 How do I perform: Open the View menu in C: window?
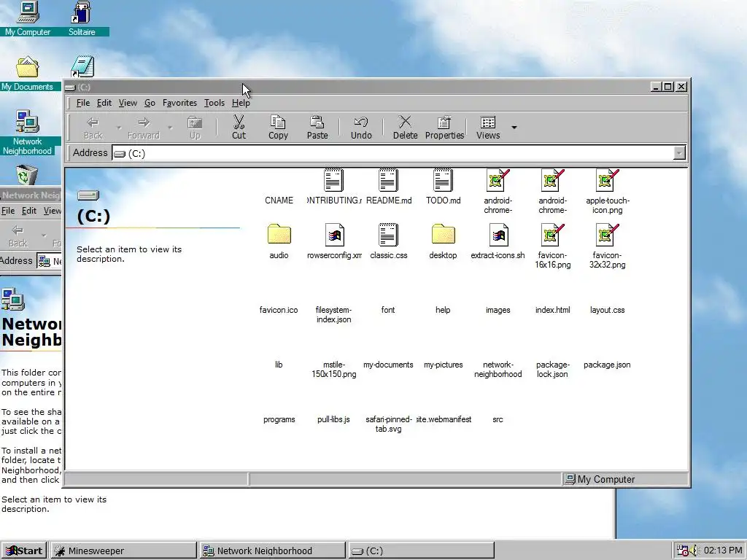tap(128, 103)
